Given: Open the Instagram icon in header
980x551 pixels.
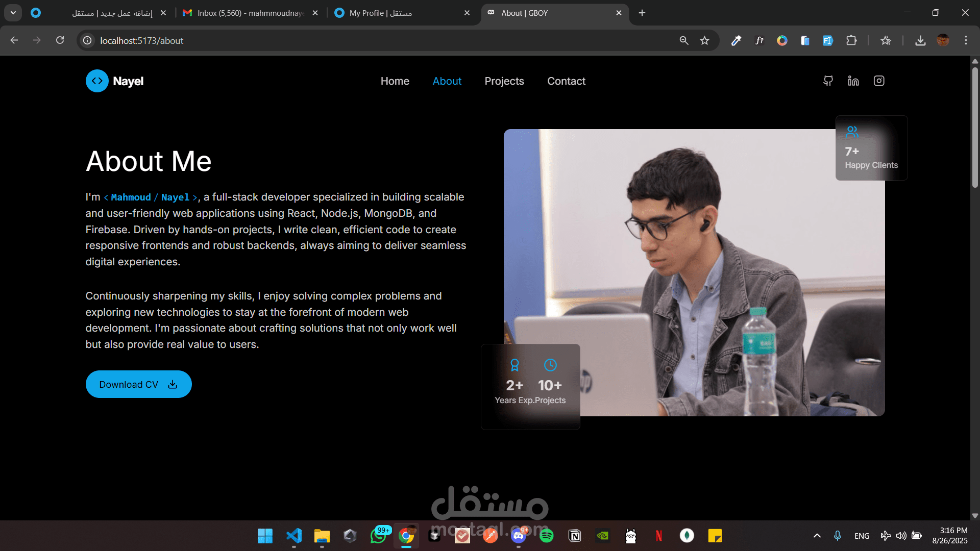Looking at the screenshot, I should click(879, 81).
